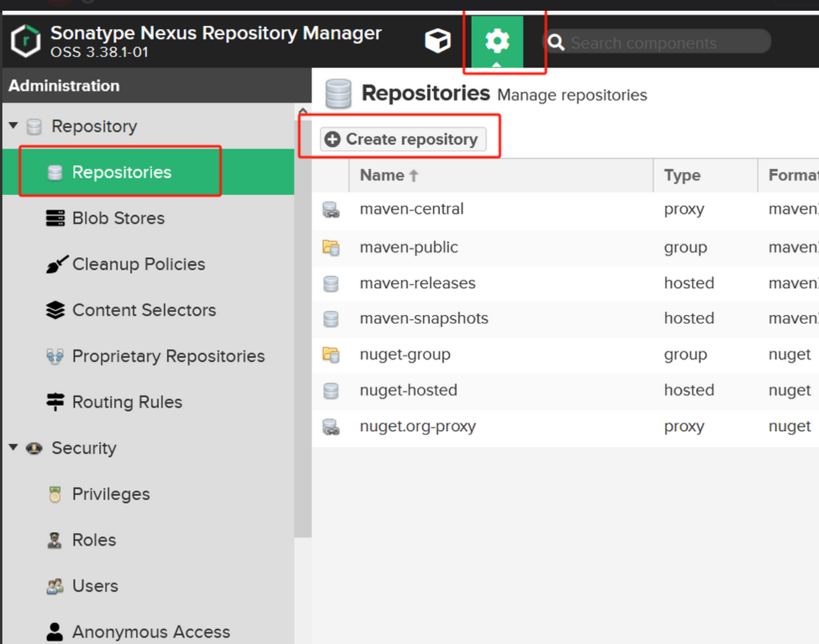819x644 pixels.
Task: Open Privileges under Security
Action: (x=111, y=494)
